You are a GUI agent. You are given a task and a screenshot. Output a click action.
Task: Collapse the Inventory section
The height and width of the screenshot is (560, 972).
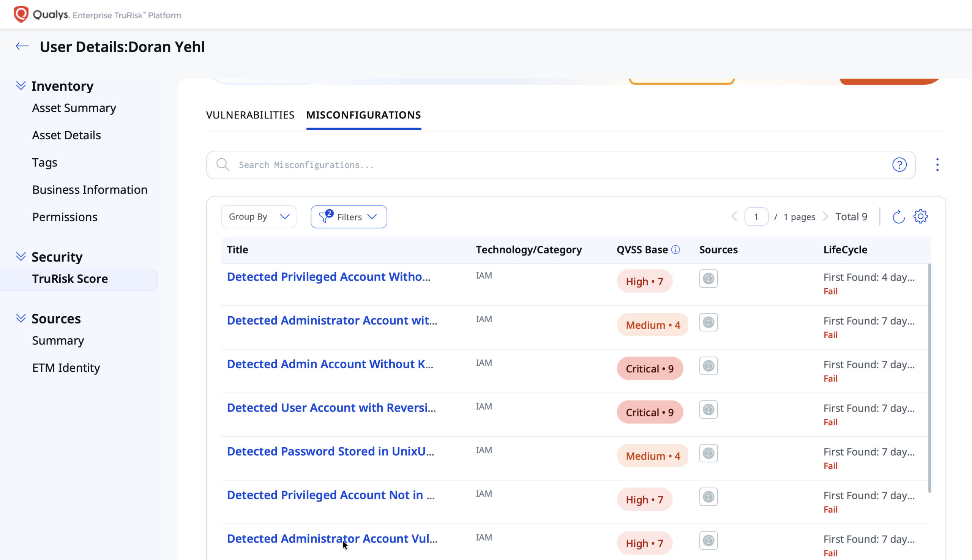pos(21,85)
